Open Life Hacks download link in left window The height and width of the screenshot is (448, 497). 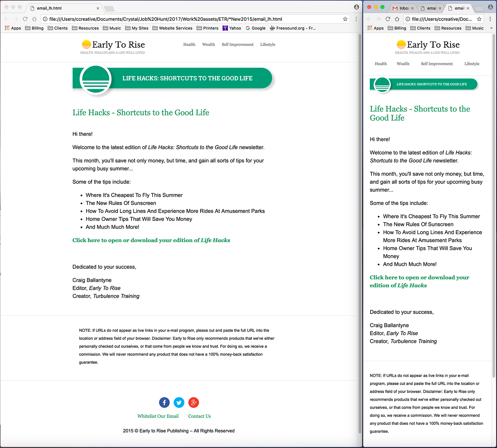point(151,240)
